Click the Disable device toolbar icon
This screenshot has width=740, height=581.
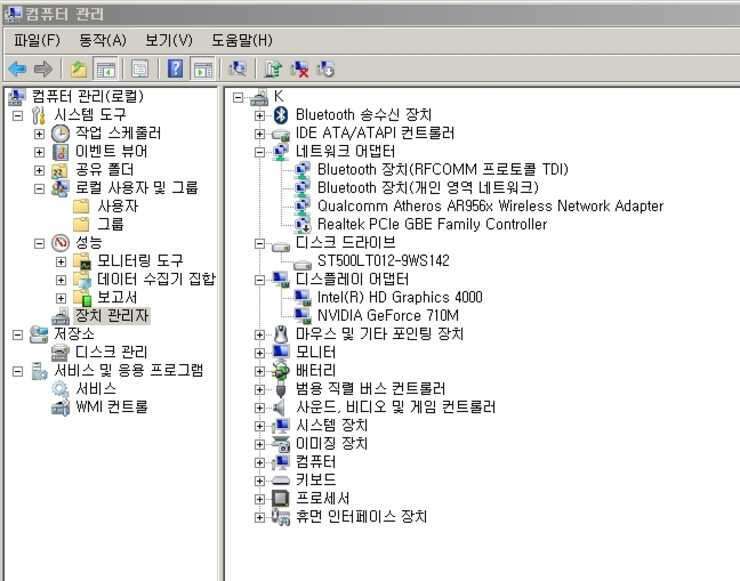[326, 69]
